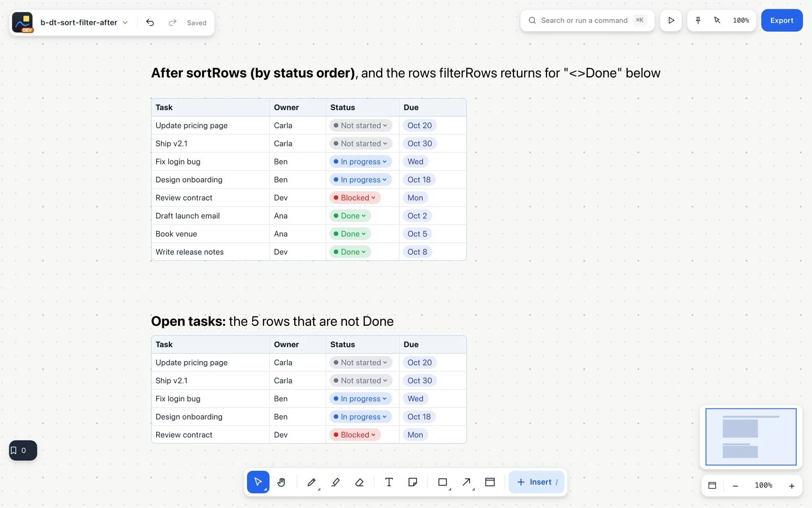This screenshot has height=508, width=812.
Task: Select the Sticky note tool
Action: tap(413, 482)
